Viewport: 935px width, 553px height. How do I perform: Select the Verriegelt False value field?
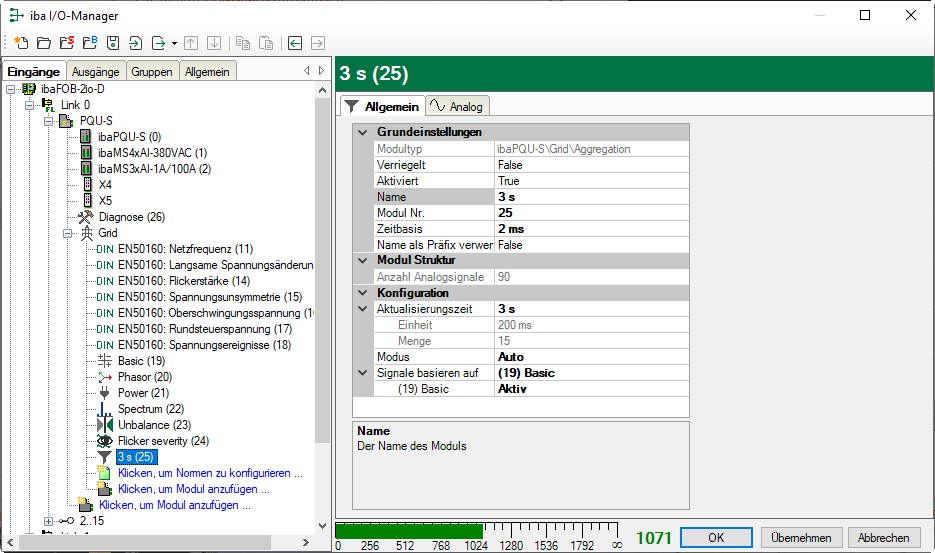click(x=590, y=165)
